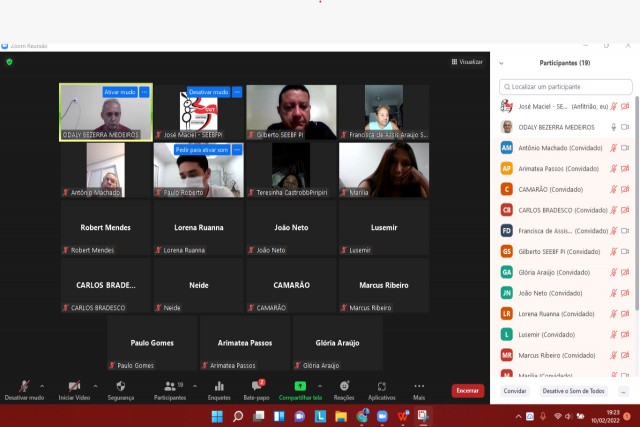Screen dimensions: 640x427
Task: Select the Neide participant tile
Action: (x=199, y=285)
